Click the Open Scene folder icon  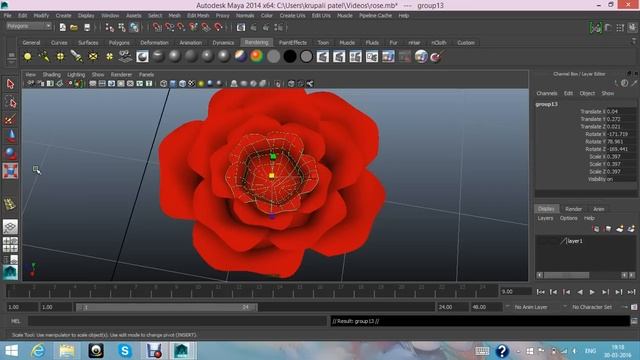(x=74, y=27)
